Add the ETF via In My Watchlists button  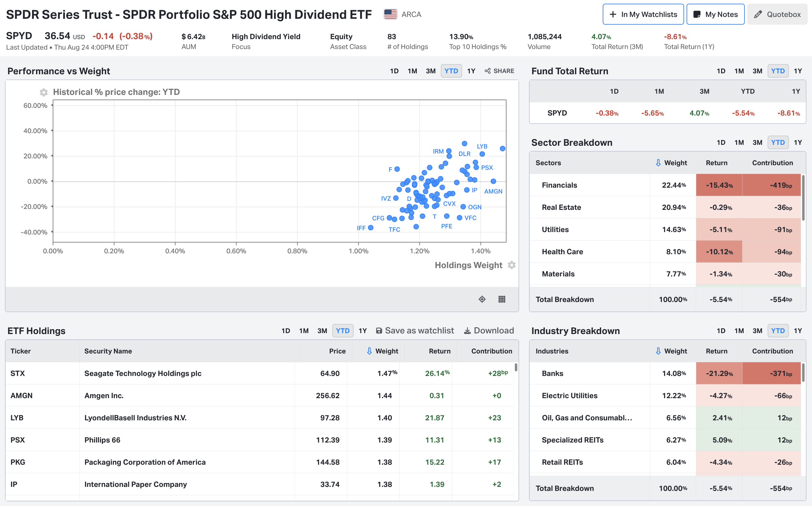tap(643, 14)
